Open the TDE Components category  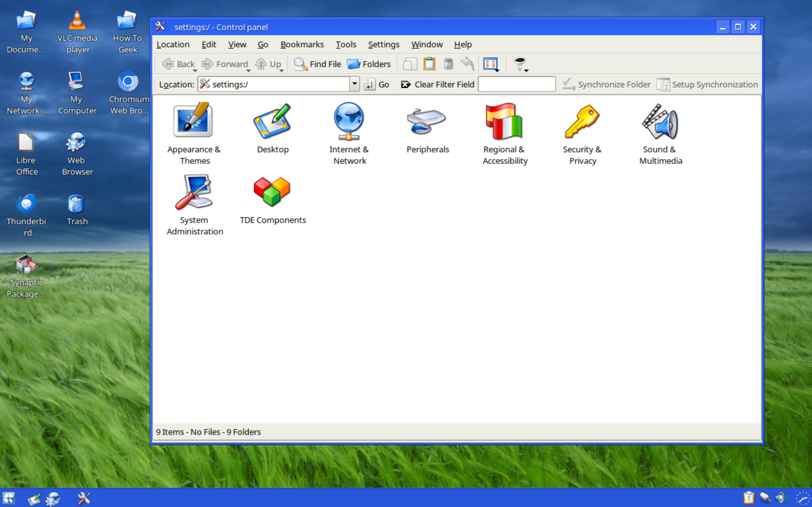pyautogui.click(x=272, y=200)
